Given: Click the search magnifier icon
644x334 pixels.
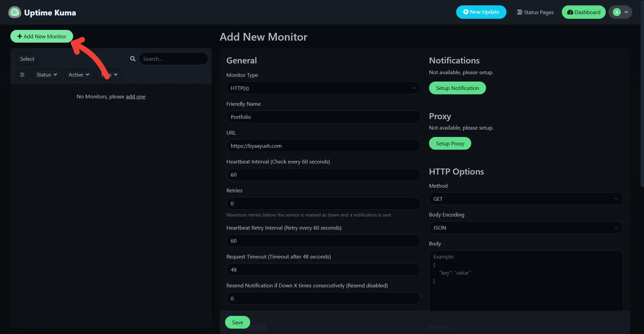Looking at the screenshot, I should (133, 59).
